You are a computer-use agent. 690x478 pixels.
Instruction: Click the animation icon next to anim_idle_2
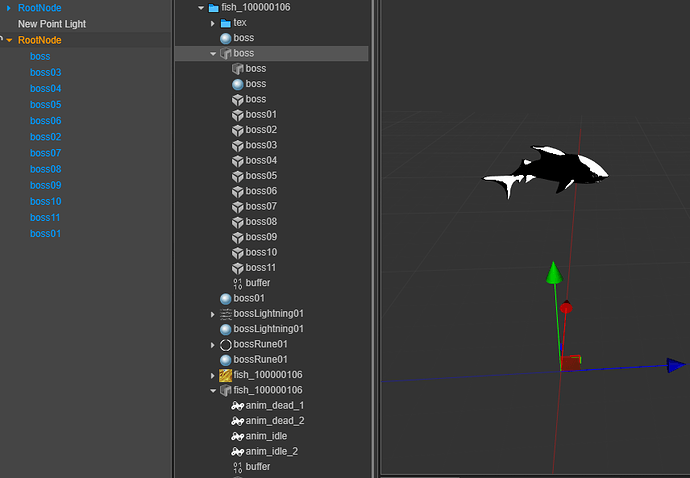238,452
